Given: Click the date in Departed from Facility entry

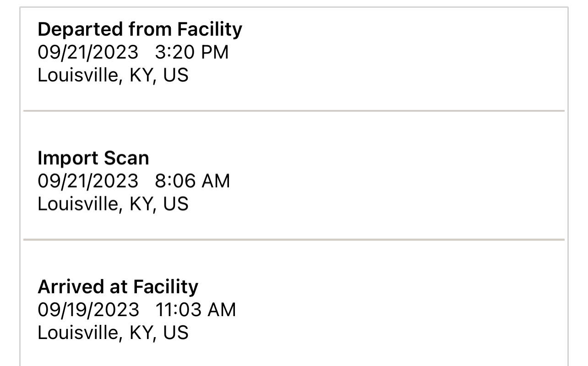Looking at the screenshot, I should [88, 52].
